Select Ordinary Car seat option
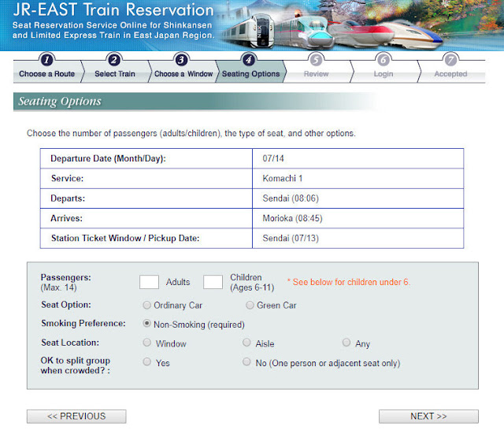Image resolution: width=504 pixels, height=430 pixels. (147, 305)
